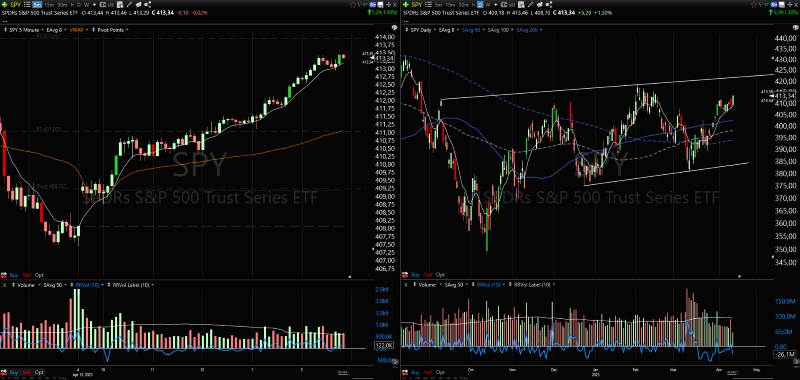The width and height of the screenshot is (800, 380).
Task: Open the SPY 5 Minute plot dropdown
Action: pyautogui.click(x=43, y=30)
